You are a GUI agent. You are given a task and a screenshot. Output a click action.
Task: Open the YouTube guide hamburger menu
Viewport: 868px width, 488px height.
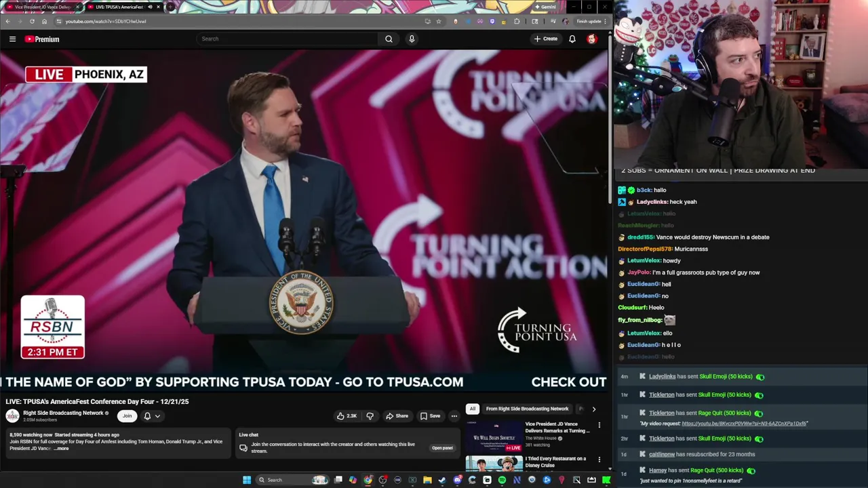coord(12,39)
